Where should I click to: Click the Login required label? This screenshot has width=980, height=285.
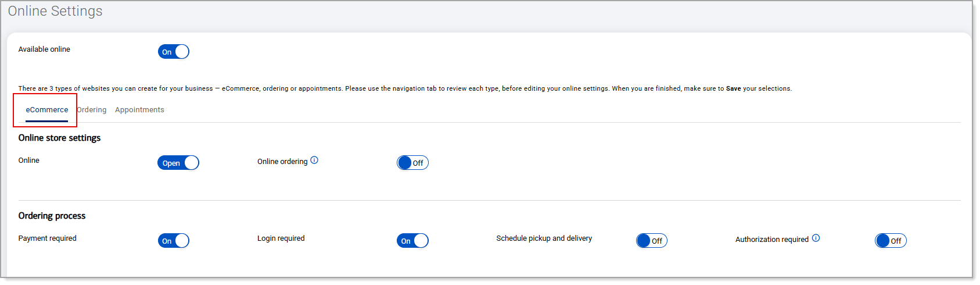[x=281, y=238]
